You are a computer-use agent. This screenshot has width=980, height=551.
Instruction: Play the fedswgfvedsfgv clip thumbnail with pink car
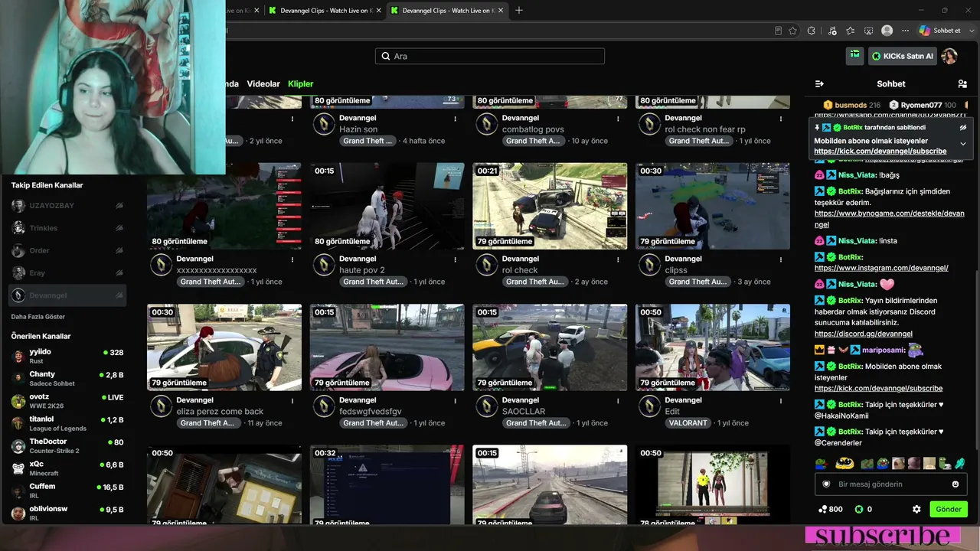pyautogui.click(x=387, y=347)
